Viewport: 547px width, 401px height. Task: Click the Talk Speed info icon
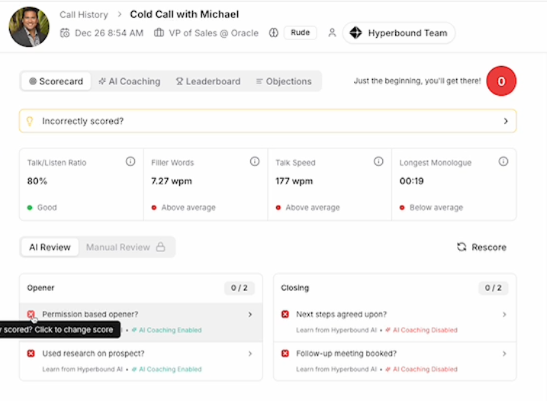(379, 162)
